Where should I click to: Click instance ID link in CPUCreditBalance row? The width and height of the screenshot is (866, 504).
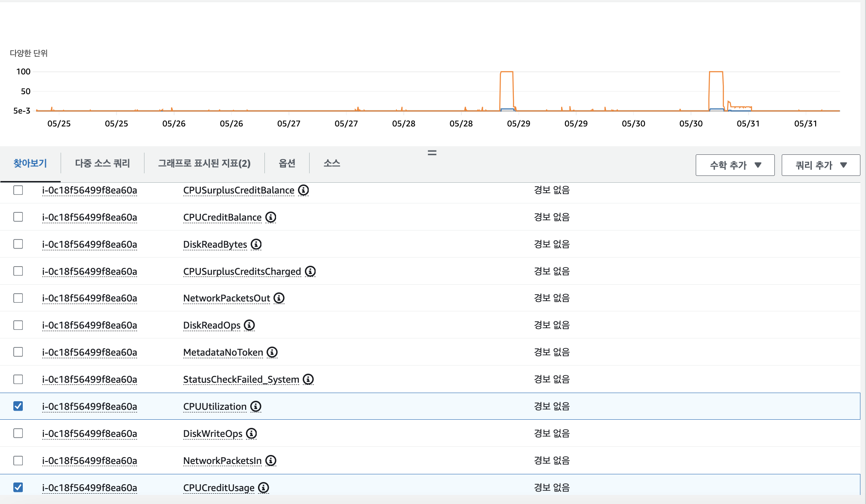coord(89,218)
